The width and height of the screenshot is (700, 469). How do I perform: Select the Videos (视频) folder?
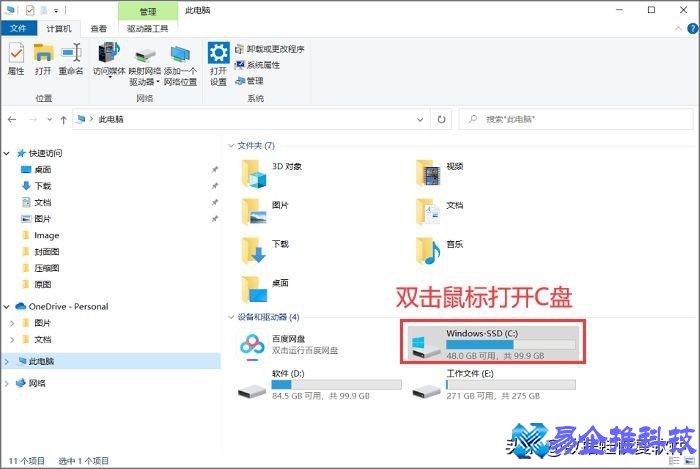440,174
